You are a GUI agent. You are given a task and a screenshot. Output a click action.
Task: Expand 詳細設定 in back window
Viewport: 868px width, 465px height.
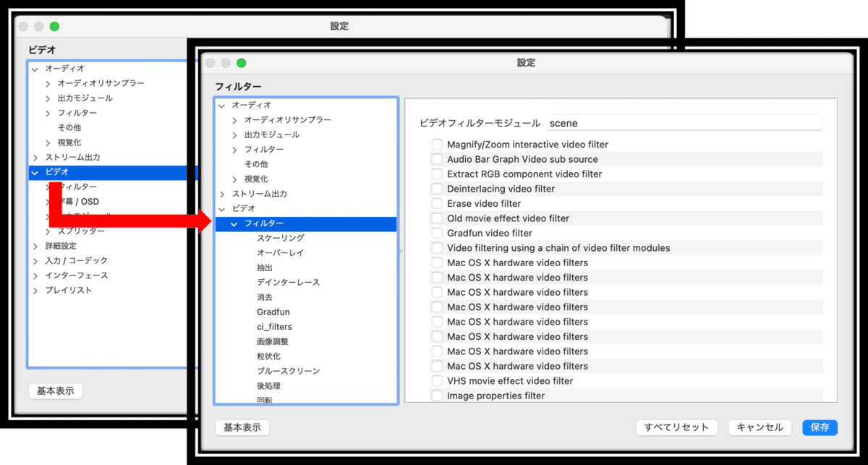pos(35,246)
